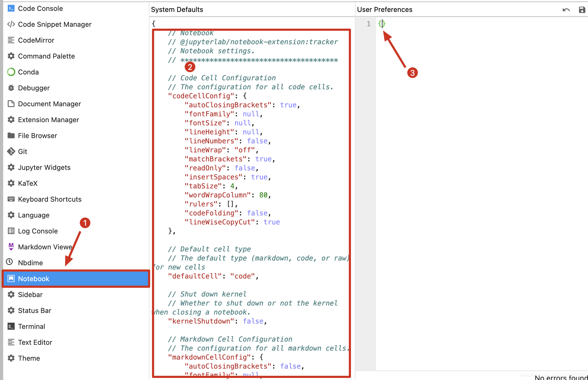Viewport: 588px width, 380px height.
Task: Click the codeCellConfig key in defaults
Action: 201,96
